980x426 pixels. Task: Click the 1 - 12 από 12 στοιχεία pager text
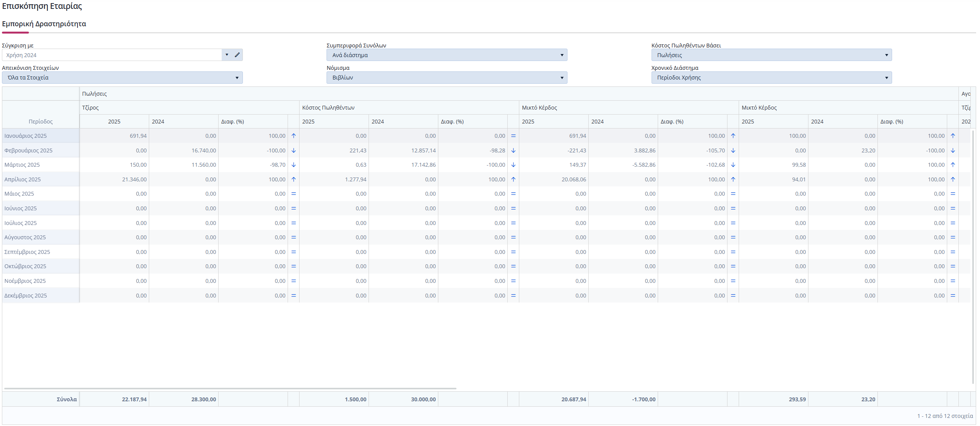tap(945, 416)
